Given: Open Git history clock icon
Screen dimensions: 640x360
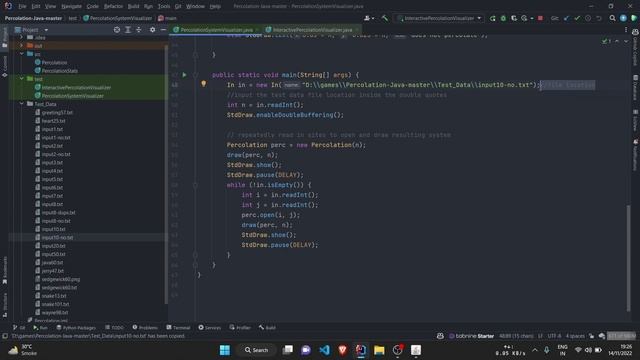Looking at the screenshot, I should click(x=588, y=18).
